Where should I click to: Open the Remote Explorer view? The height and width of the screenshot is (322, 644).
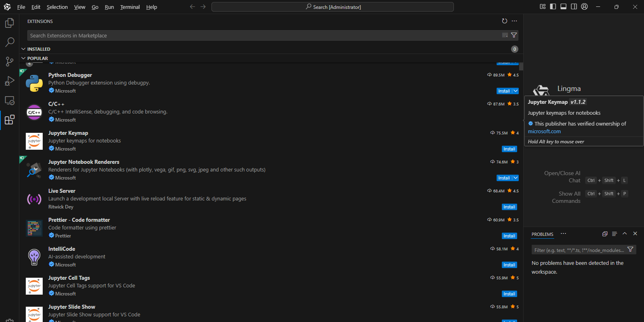tap(10, 100)
